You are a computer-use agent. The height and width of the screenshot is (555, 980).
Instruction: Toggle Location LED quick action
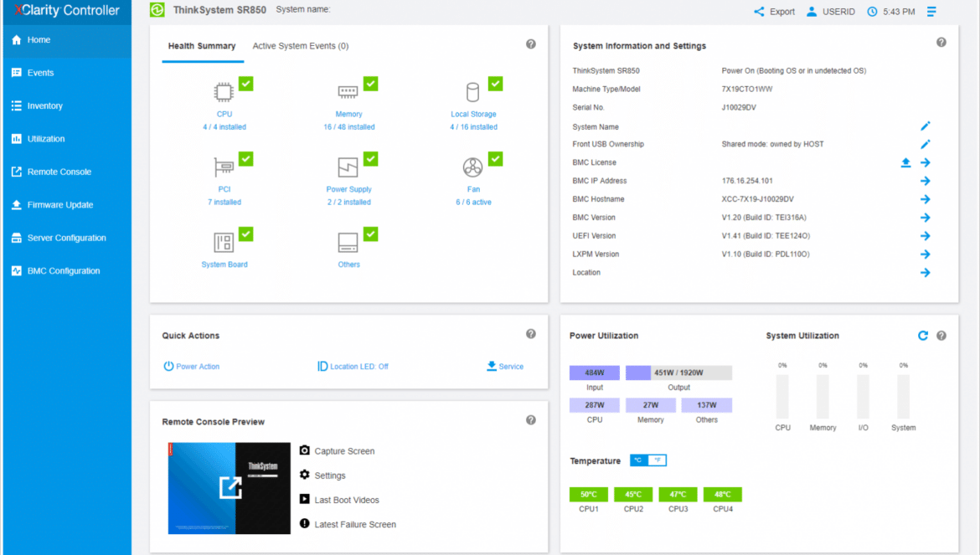click(353, 367)
